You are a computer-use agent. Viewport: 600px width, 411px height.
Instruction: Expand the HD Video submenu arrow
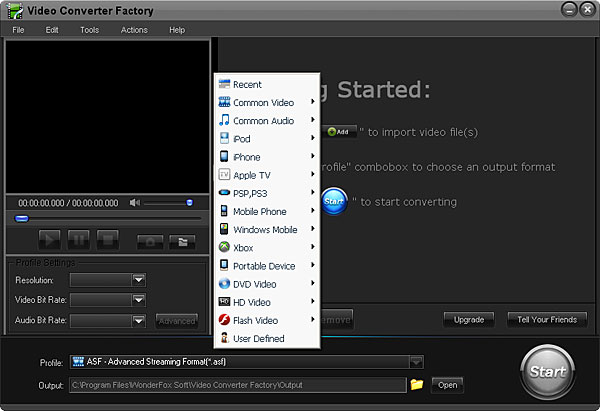click(x=313, y=301)
